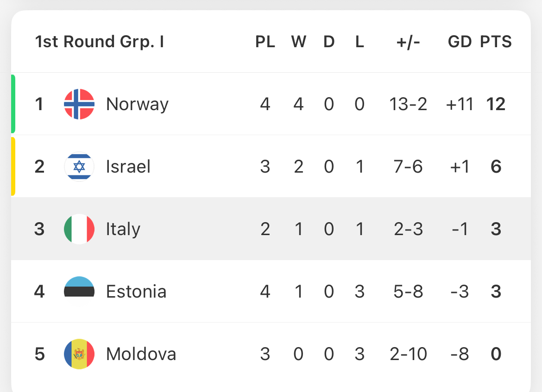This screenshot has width=542, height=392.
Task: Click the Israel flag icon
Action: click(x=79, y=167)
